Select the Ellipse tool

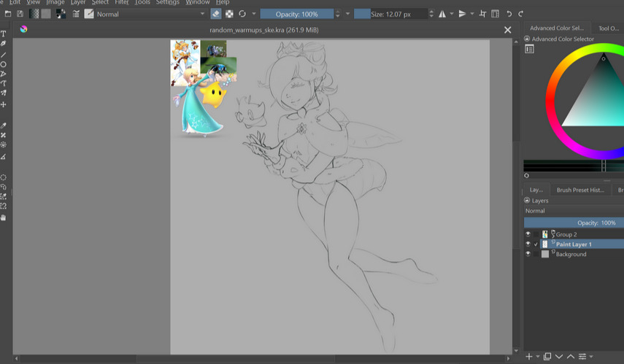pos(4,64)
